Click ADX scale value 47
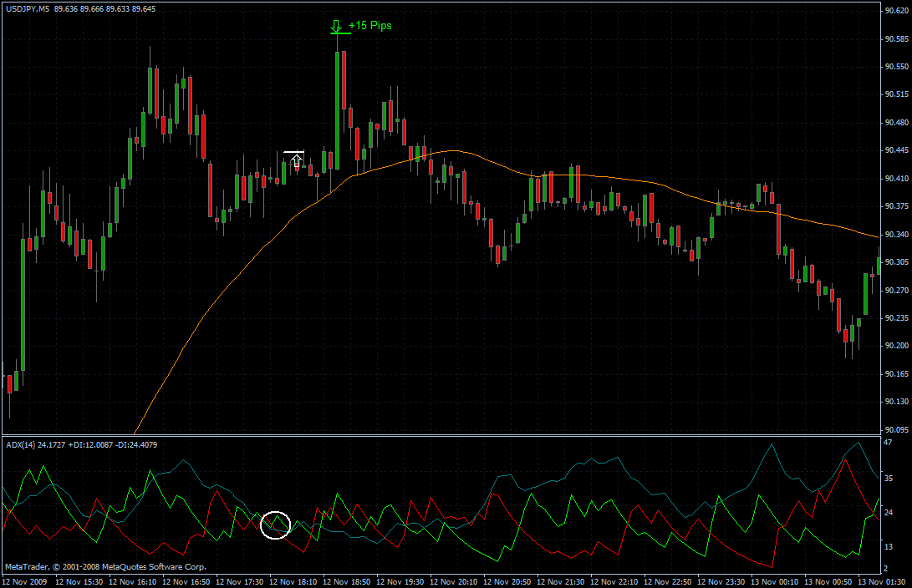The width and height of the screenshot is (912, 588). pyautogui.click(x=888, y=443)
